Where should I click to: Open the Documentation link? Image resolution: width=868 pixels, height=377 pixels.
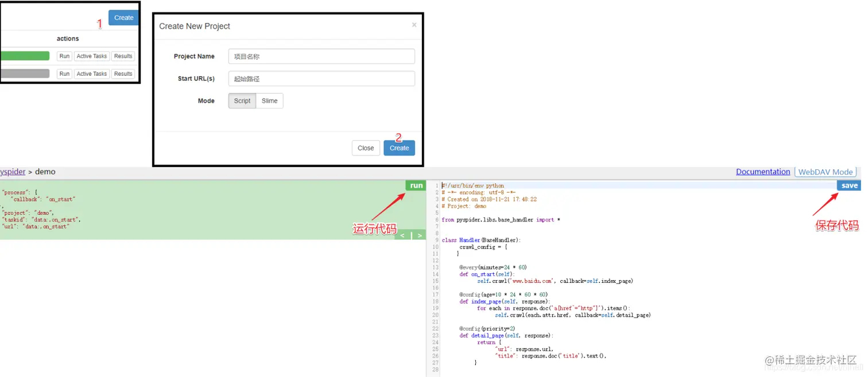(x=763, y=172)
